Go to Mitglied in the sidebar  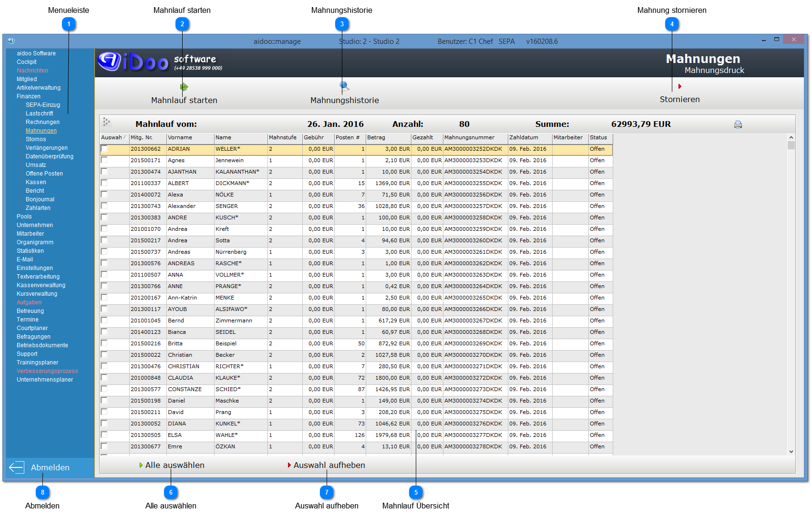click(x=27, y=79)
